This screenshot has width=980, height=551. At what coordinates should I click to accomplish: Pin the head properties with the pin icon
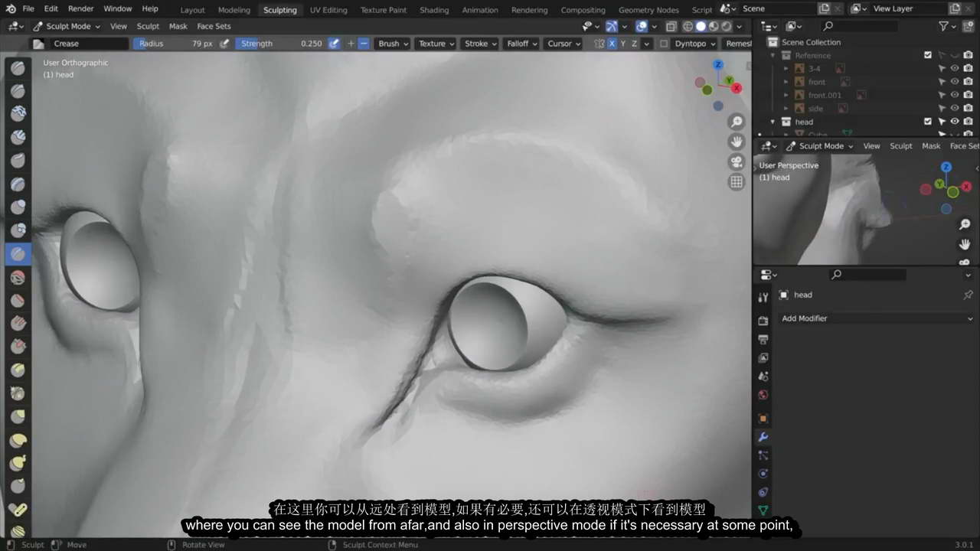968,295
